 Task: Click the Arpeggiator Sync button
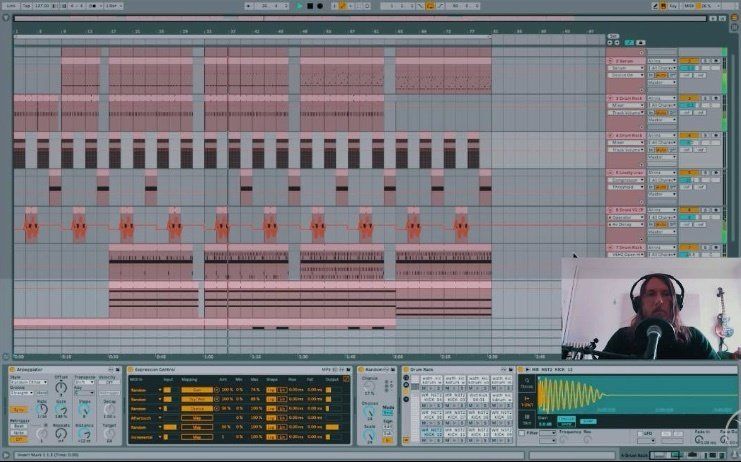[19, 410]
